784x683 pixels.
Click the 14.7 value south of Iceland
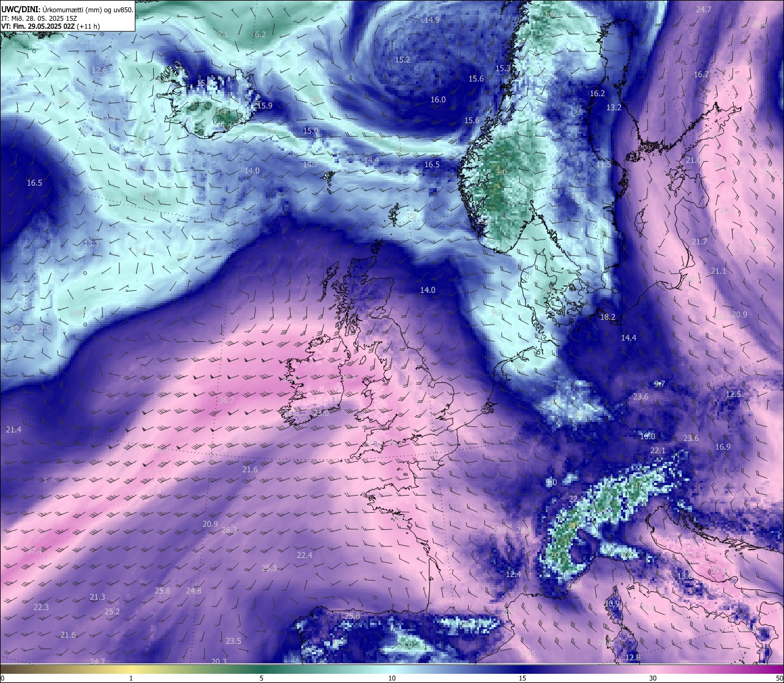pyautogui.click(x=310, y=165)
